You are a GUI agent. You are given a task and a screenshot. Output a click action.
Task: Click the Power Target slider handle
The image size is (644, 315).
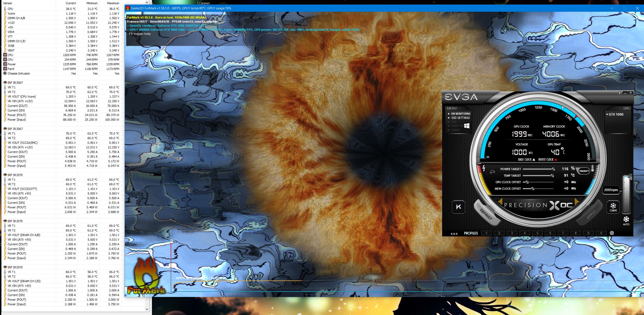[x=553, y=169]
